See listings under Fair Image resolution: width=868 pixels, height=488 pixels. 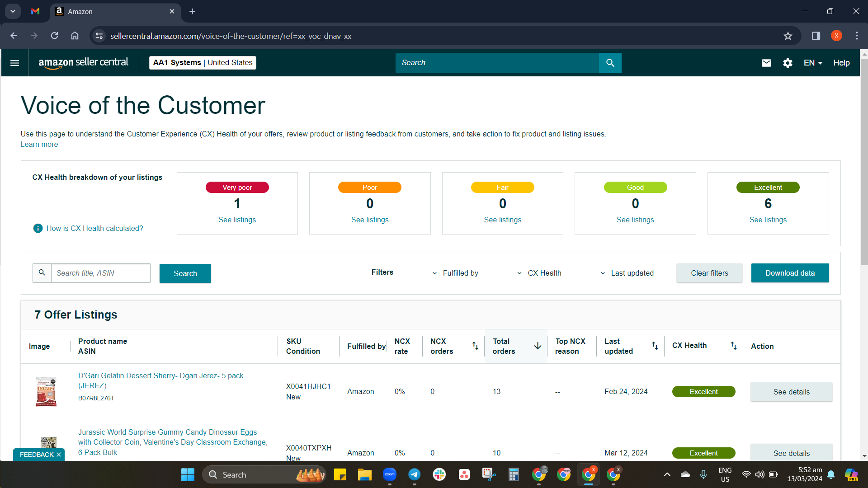[x=502, y=220]
